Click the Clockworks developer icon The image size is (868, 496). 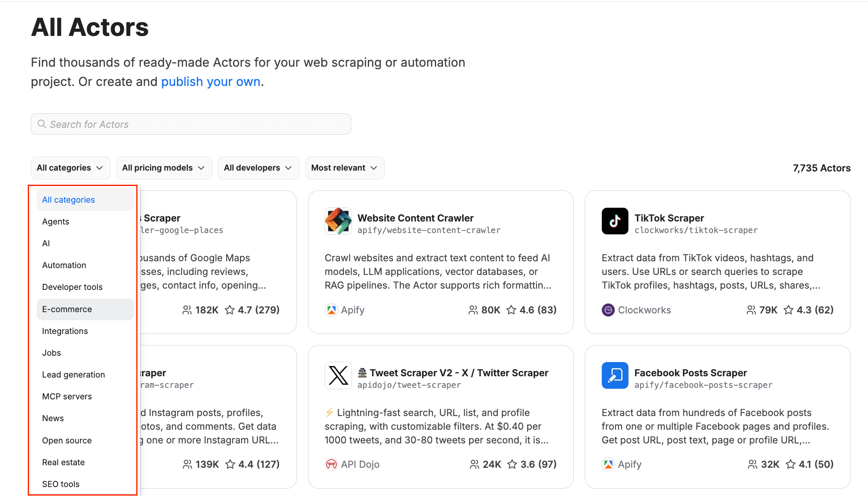point(607,310)
